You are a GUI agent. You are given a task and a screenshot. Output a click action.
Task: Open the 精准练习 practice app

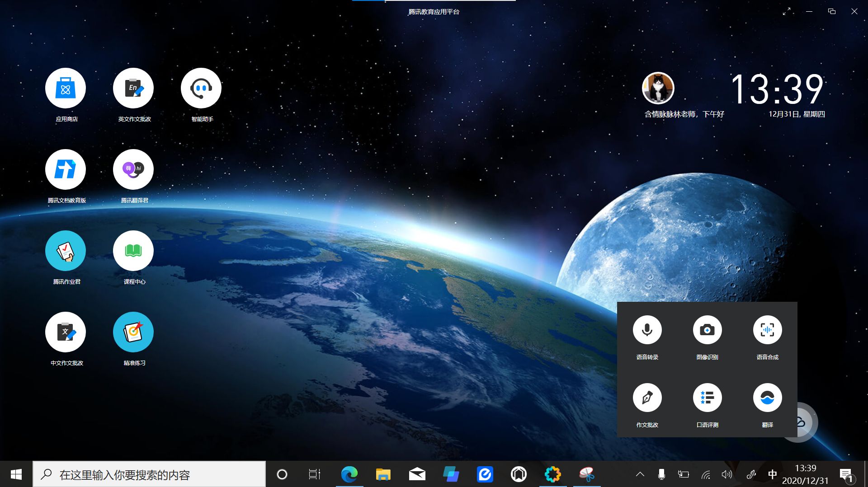click(x=133, y=332)
